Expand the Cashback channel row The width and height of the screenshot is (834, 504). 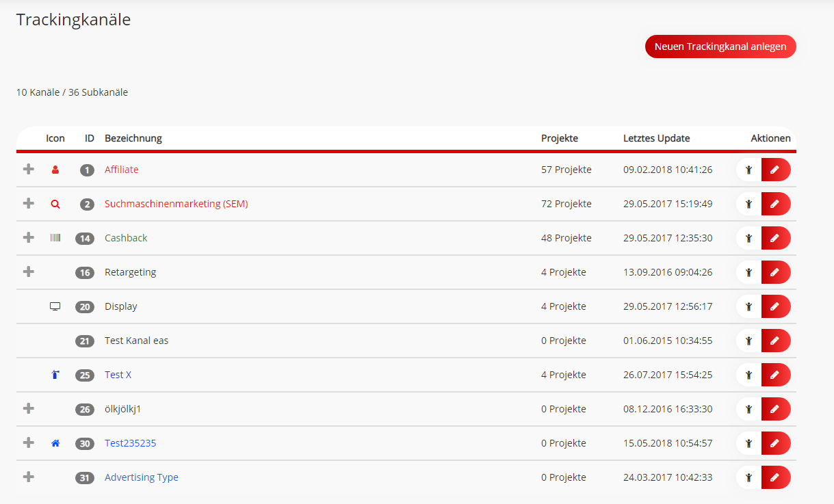tap(28, 237)
